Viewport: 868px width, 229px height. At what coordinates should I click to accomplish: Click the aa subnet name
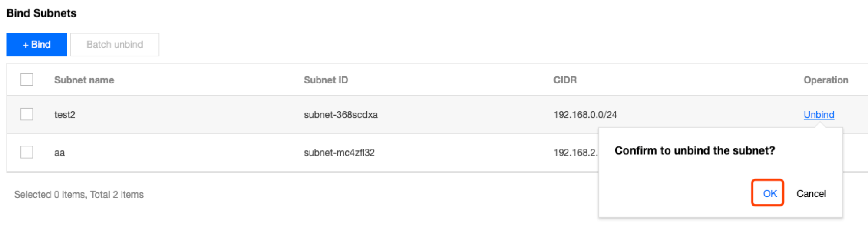59,153
